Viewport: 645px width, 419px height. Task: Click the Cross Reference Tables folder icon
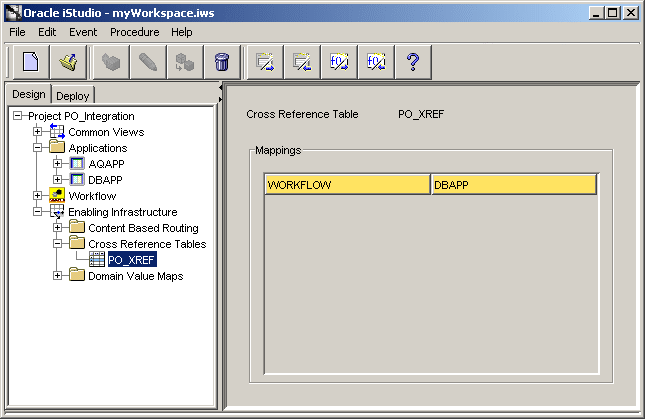pos(77,243)
